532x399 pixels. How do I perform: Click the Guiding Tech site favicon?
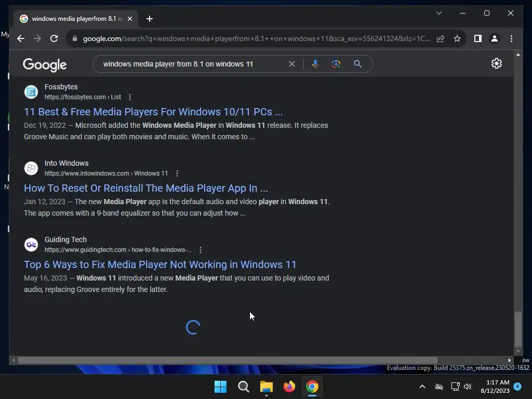click(x=31, y=244)
